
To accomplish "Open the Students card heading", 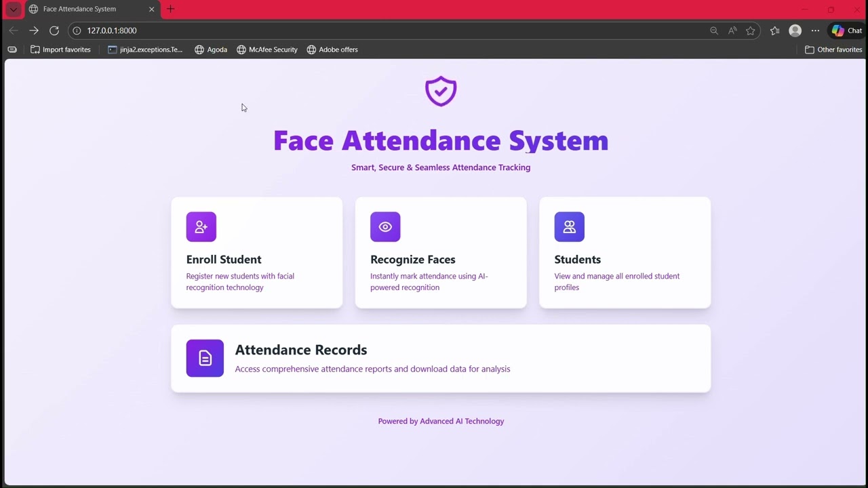I will pos(578,260).
